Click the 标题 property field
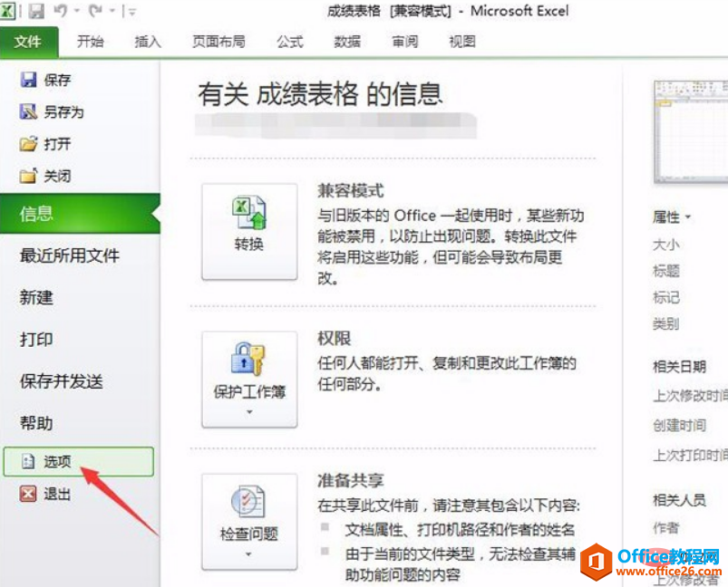The height and width of the screenshot is (587, 728). click(x=666, y=271)
